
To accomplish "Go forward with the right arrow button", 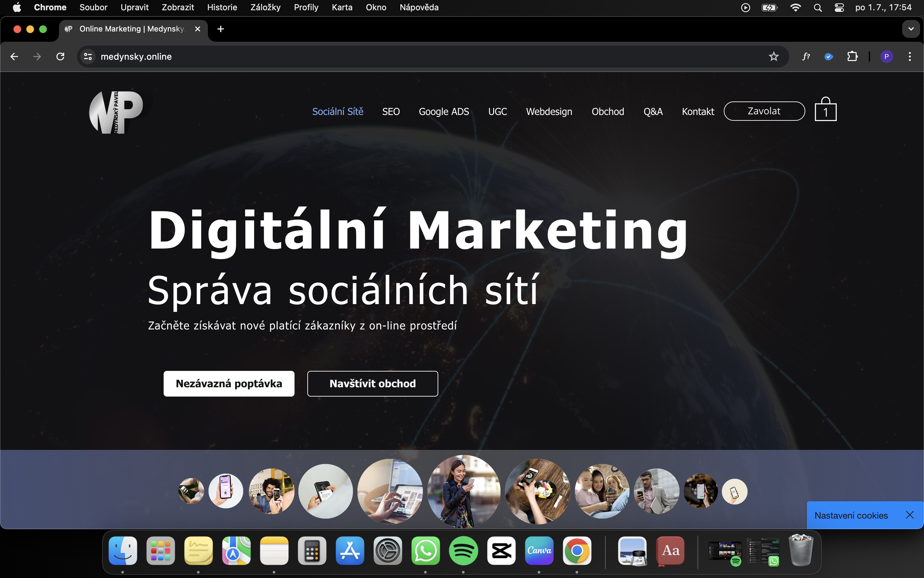I will (37, 57).
